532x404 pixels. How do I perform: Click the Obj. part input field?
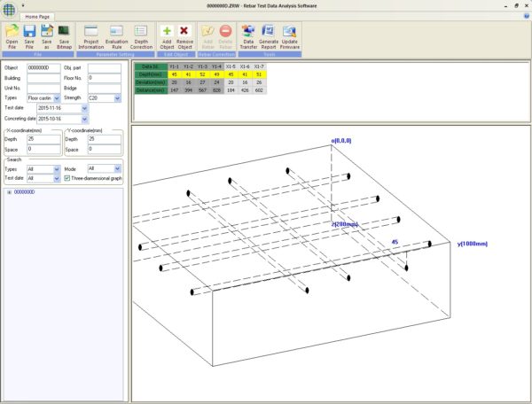point(104,68)
